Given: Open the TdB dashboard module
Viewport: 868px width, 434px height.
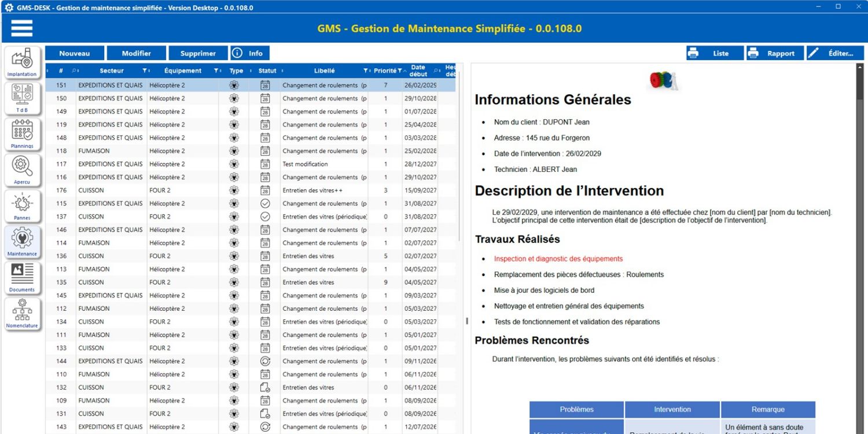Looking at the screenshot, I should [22, 98].
